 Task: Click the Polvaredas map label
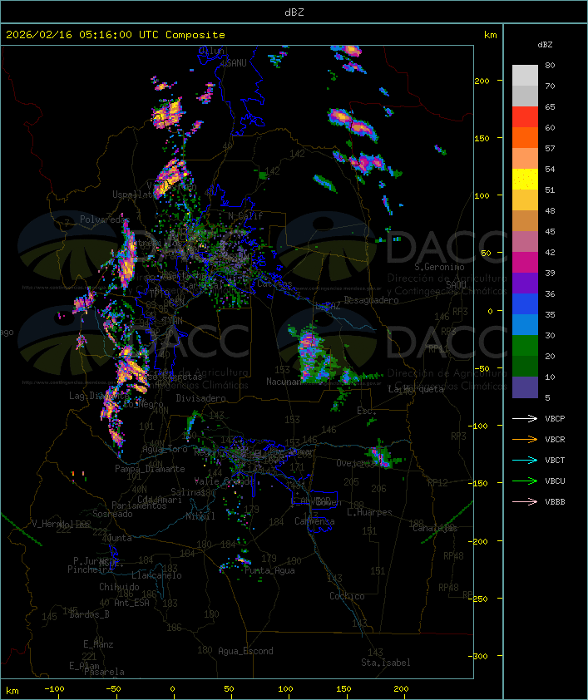point(105,219)
